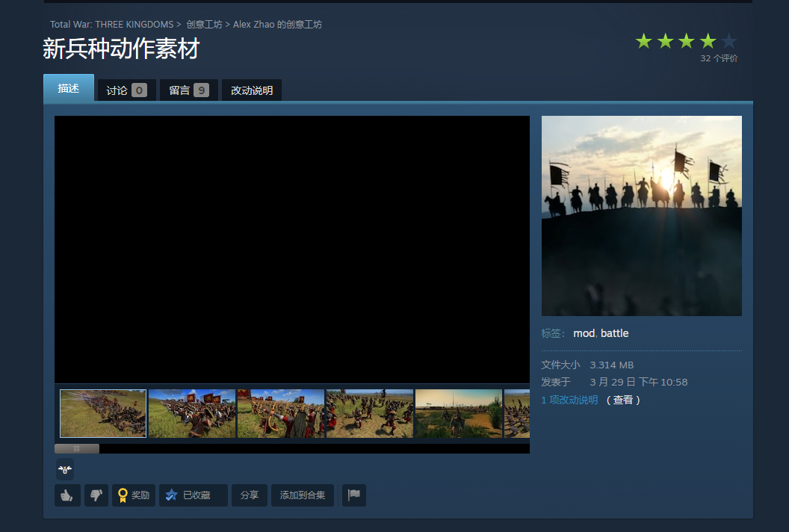Click 添加到合集 button

[x=303, y=495]
